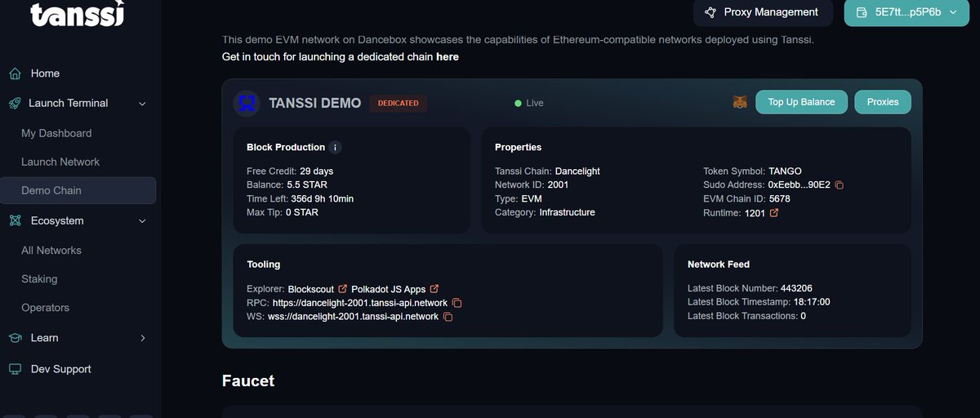
Task: Click the Home house icon
Action: click(15, 73)
